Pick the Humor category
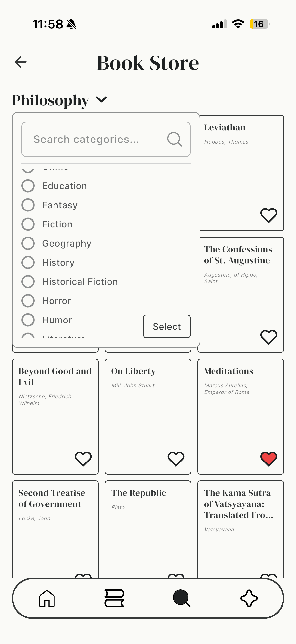296x644 pixels. tap(28, 320)
